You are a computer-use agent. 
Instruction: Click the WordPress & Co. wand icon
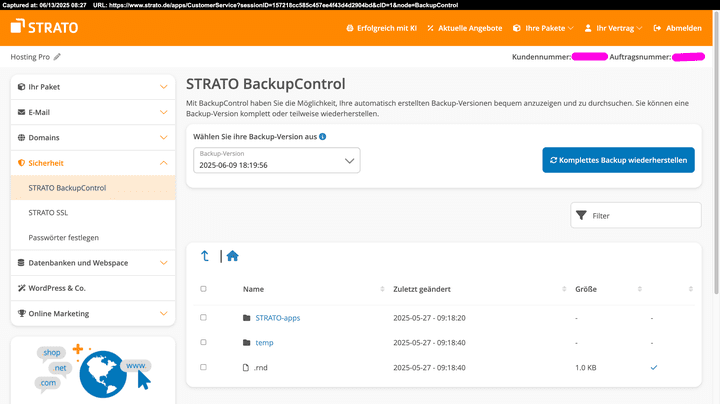pos(21,288)
